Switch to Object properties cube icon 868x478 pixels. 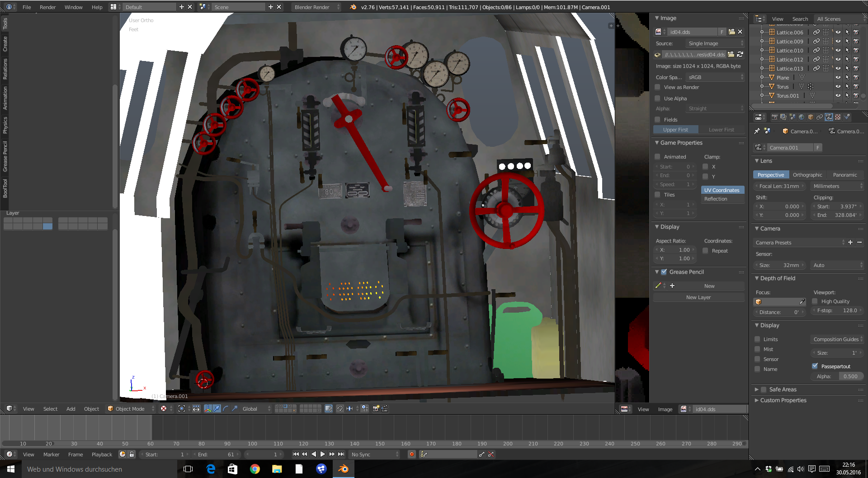coord(811,117)
